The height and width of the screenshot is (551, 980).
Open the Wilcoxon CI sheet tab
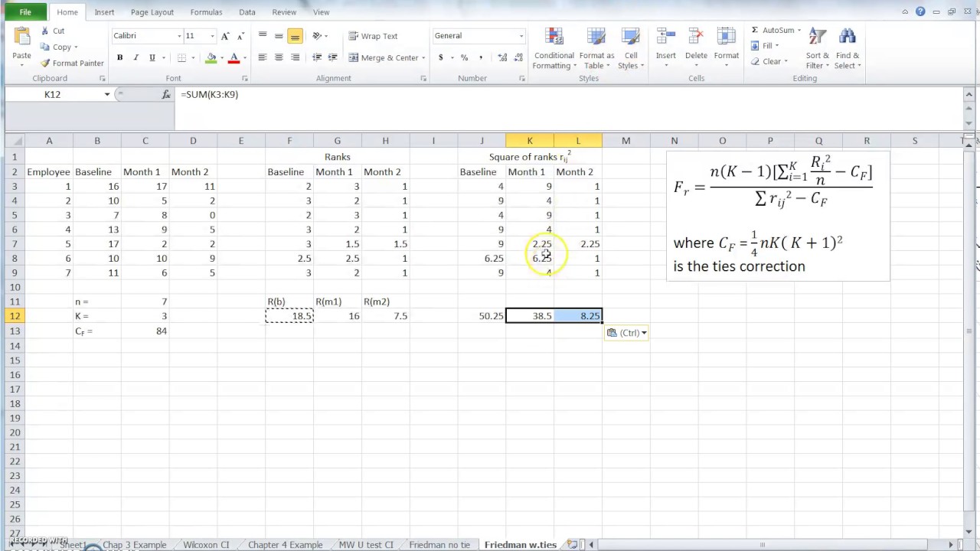(206, 545)
